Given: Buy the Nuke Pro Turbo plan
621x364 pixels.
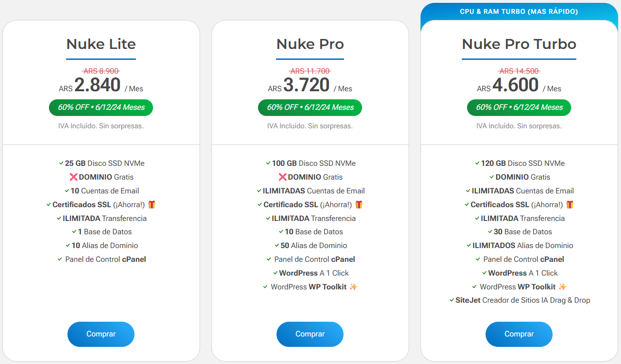Looking at the screenshot, I should pos(519,334).
